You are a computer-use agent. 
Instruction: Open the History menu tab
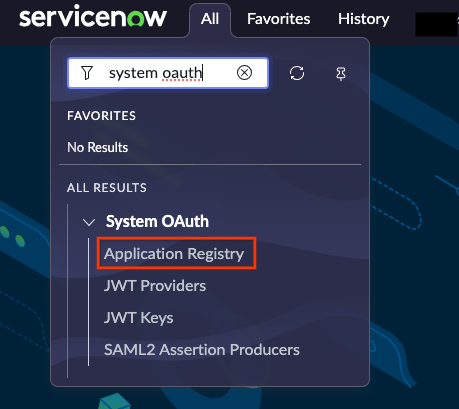[x=364, y=19]
